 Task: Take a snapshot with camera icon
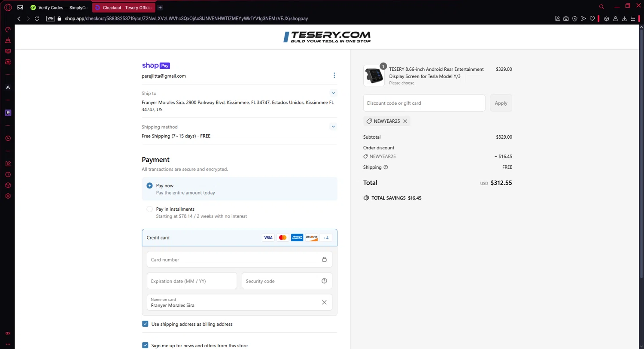click(x=566, y=18)
